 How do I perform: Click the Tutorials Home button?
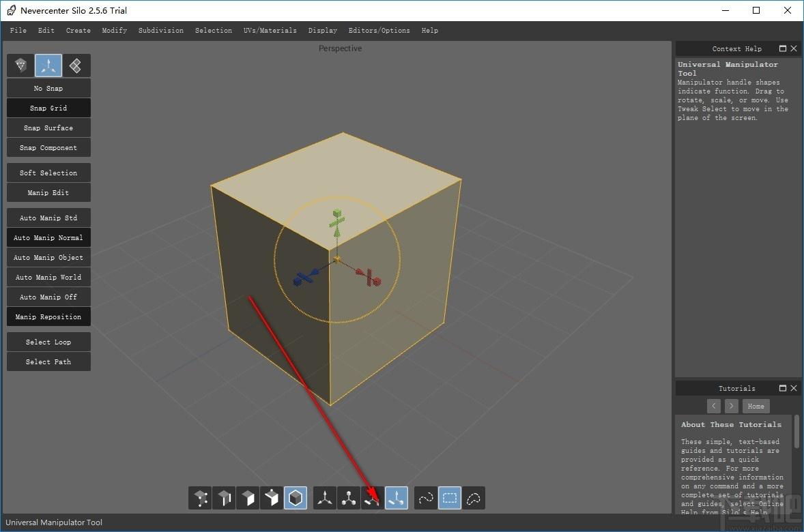pos(756,406)
